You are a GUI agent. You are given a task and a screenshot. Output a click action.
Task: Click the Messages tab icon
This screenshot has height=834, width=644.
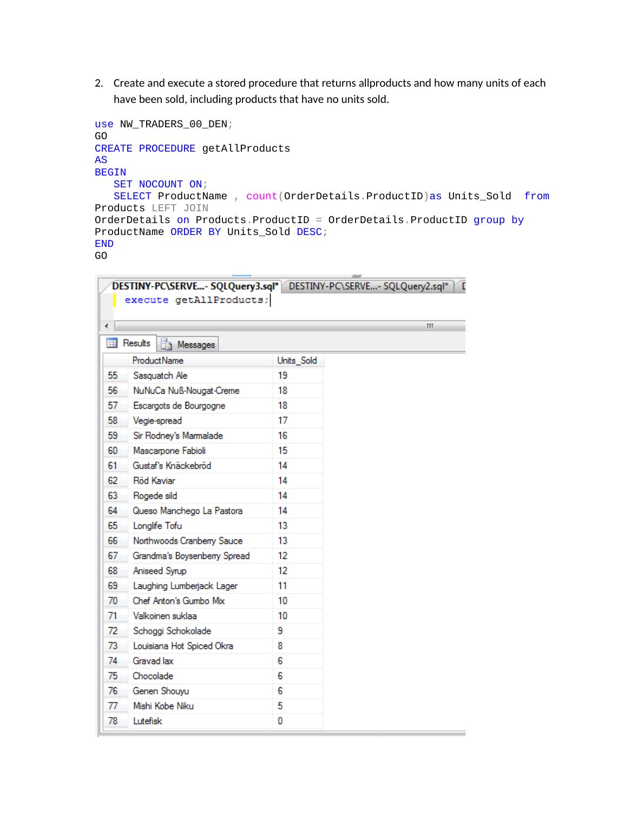167,344
